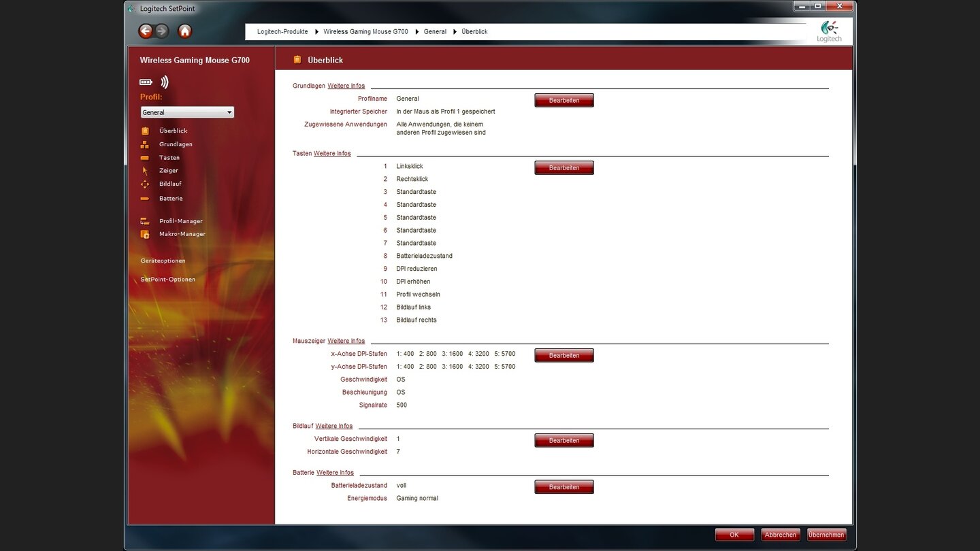Follow Weitere Infos link next to Mauszeiger
980x551 pixels.
click(346, 341)
